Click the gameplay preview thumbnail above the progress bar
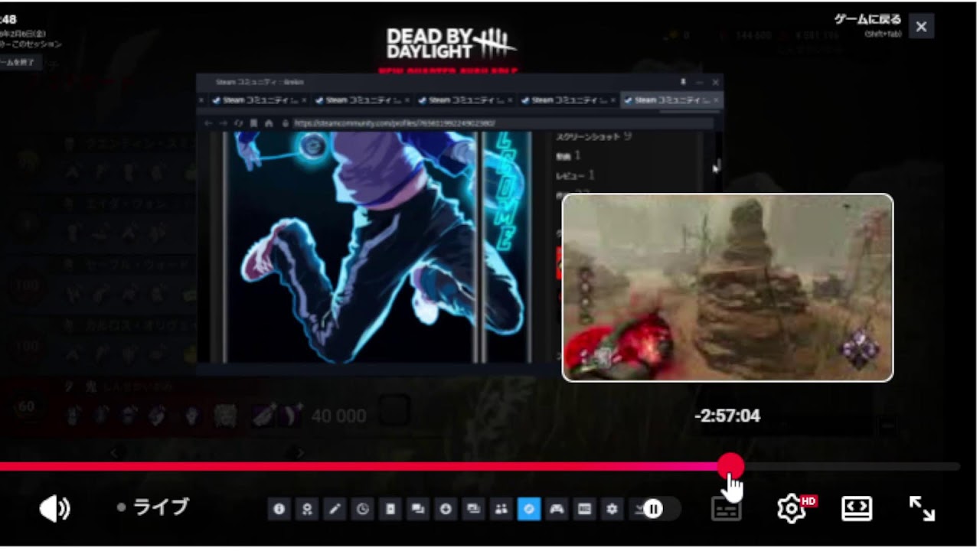Image resolution: width=980 pixels, height=551 pixels. point(727,288)
